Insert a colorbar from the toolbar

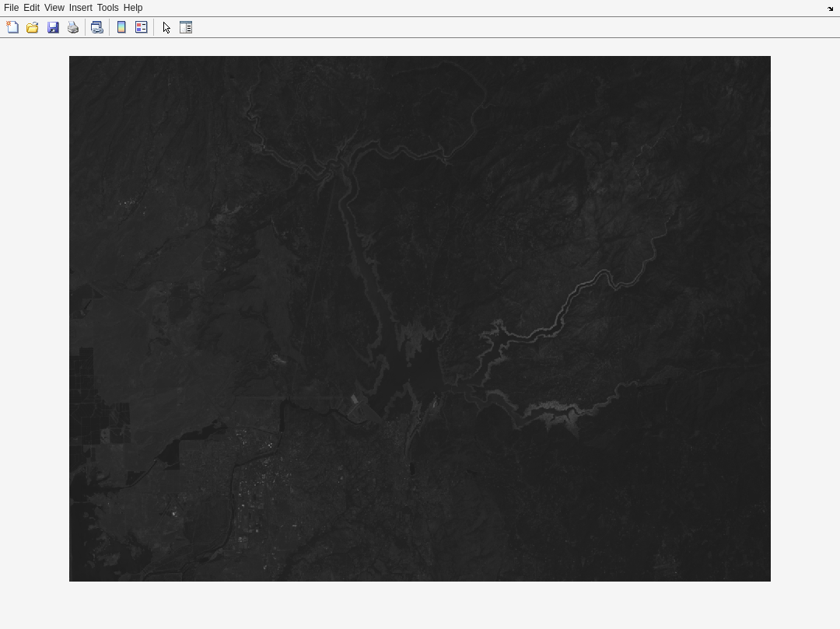coord(121,27)
